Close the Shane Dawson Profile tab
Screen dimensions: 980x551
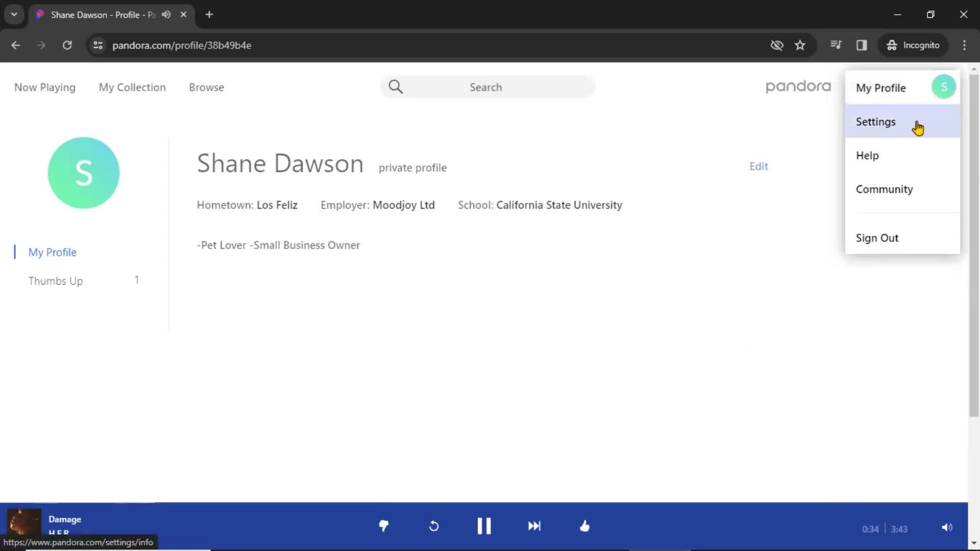[x=183, y=14]
